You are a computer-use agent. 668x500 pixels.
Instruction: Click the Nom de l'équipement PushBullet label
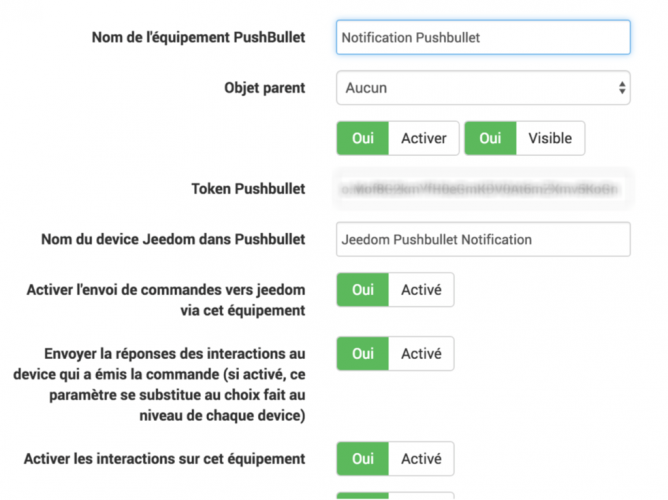coord(199,37)
